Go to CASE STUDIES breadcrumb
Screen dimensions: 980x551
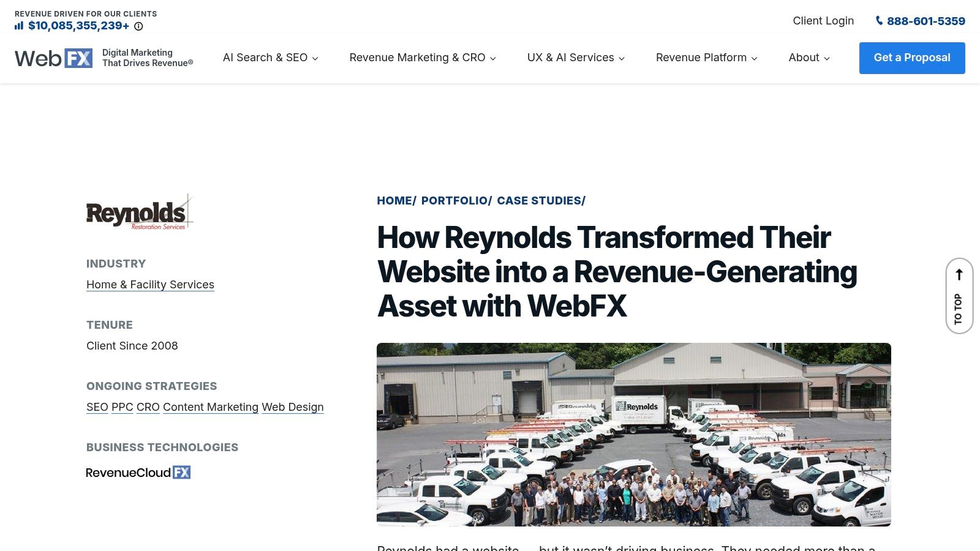tap(539, 201)
